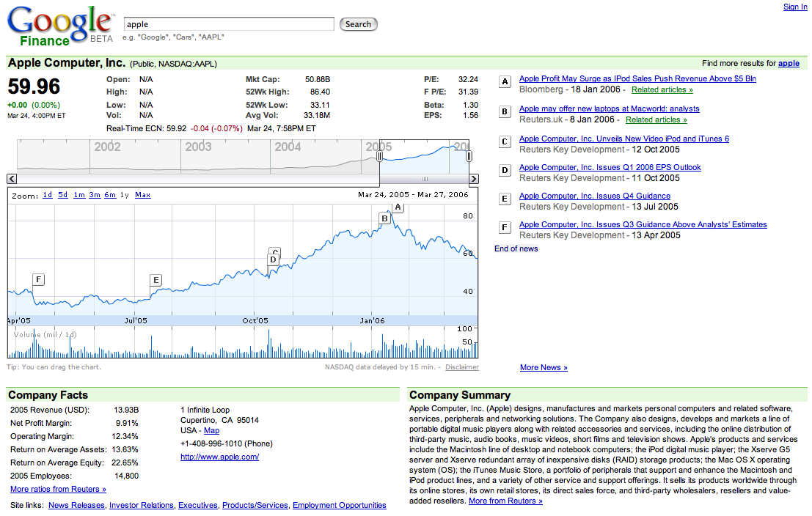Image resolution: width=812 pixels, height=516 pixels.
Task: Open more results for apple link
Action: tap(789, 63)
